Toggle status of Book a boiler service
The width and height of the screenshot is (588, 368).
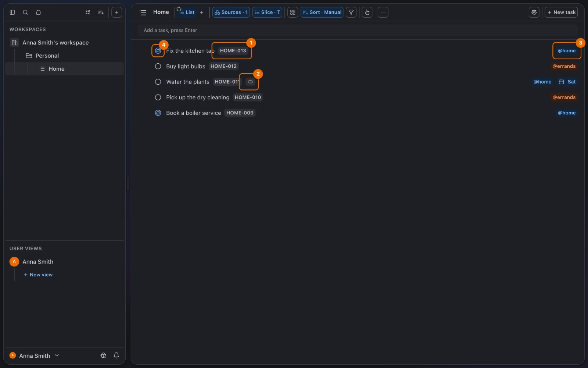point(158,113)
